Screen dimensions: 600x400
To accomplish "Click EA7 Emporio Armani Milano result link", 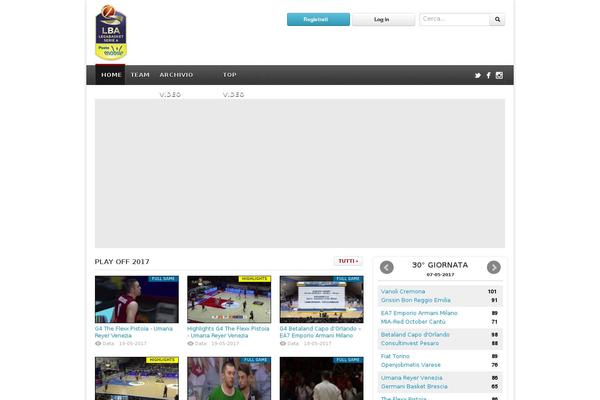I will (x=419, y=313).
